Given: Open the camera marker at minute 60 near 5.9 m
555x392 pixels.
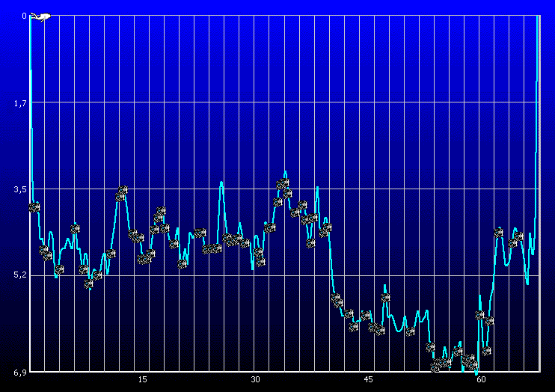Looking at the screenshot, I should coord(480,315).
